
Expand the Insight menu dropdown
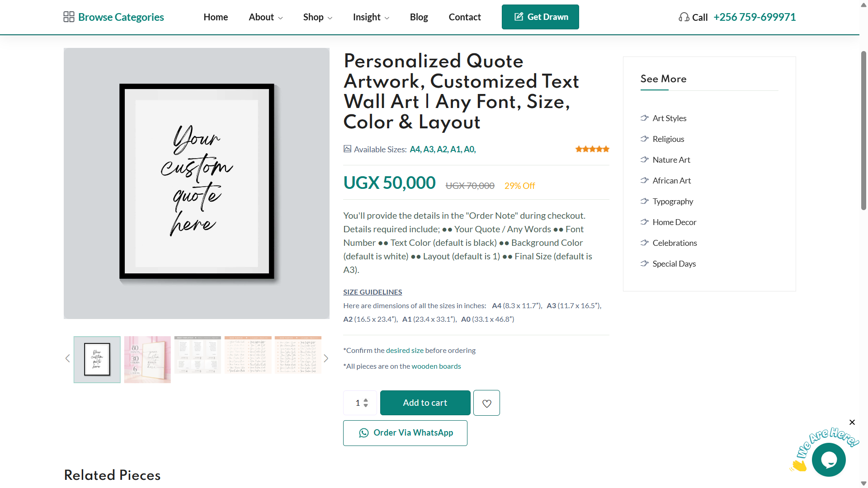coord(371,17)
